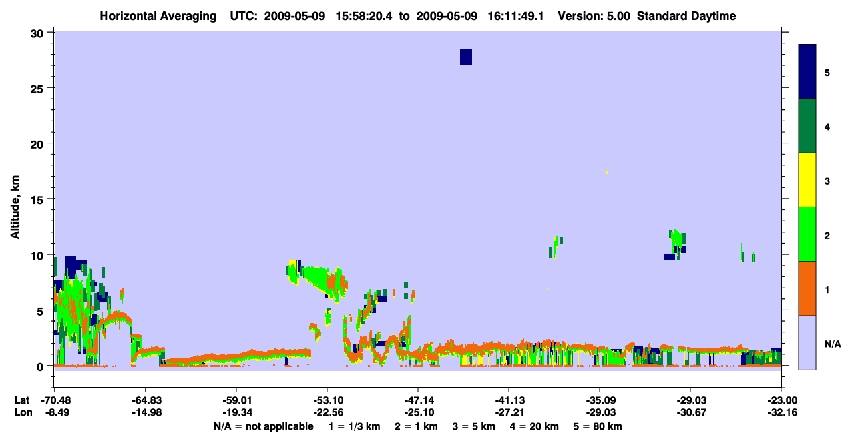The image size is (868, 445).
Task: Click the latitude value -70.48
Action: pos(55,400)
